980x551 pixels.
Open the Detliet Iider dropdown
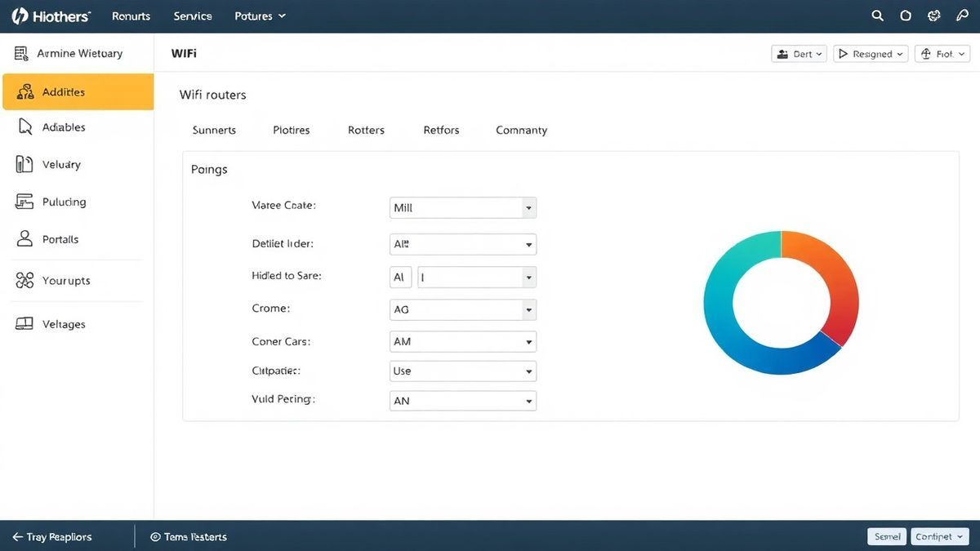click(463, 243)
